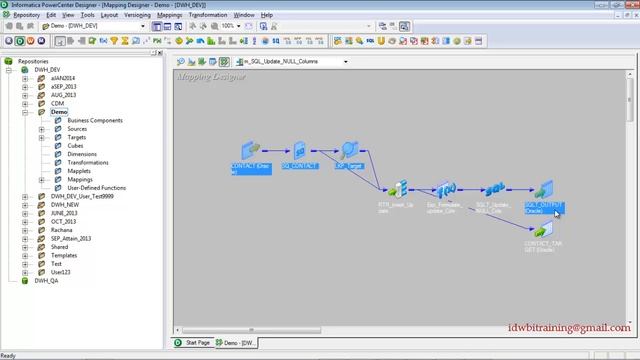
Task: Click the green bar-chart transformation toolbar icon
Action: click(x=211, y=41)
